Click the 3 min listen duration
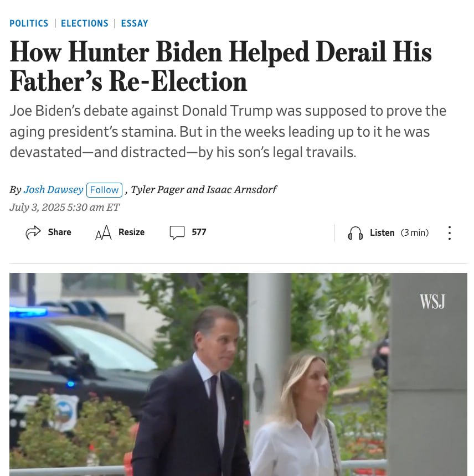The image size is (474, 476). (x=415, y=233)
